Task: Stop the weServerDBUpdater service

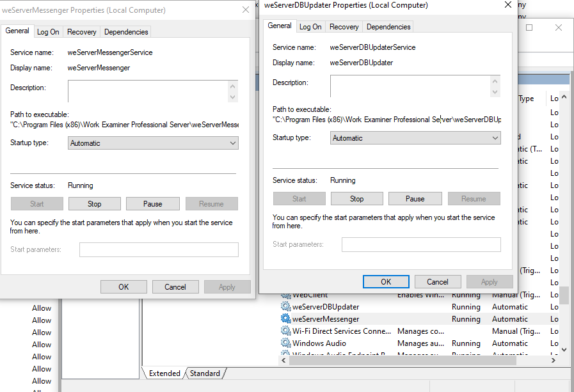Action: [x=356, y=199]
